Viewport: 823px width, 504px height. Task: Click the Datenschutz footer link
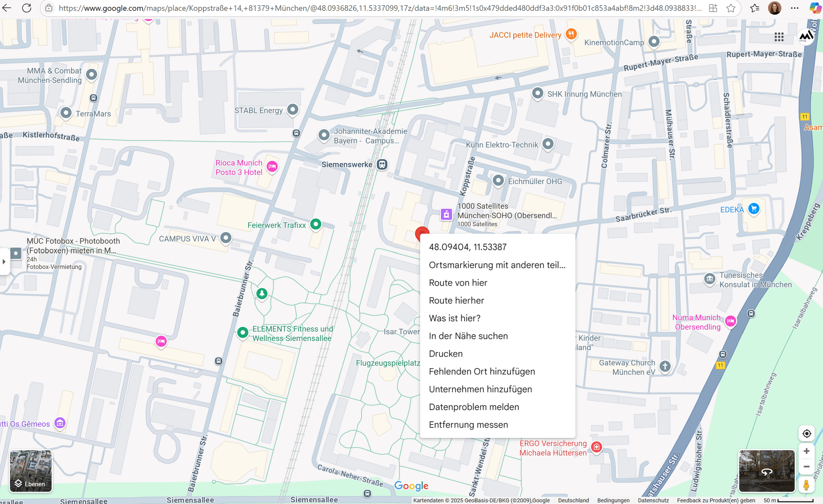pos(653,500)
